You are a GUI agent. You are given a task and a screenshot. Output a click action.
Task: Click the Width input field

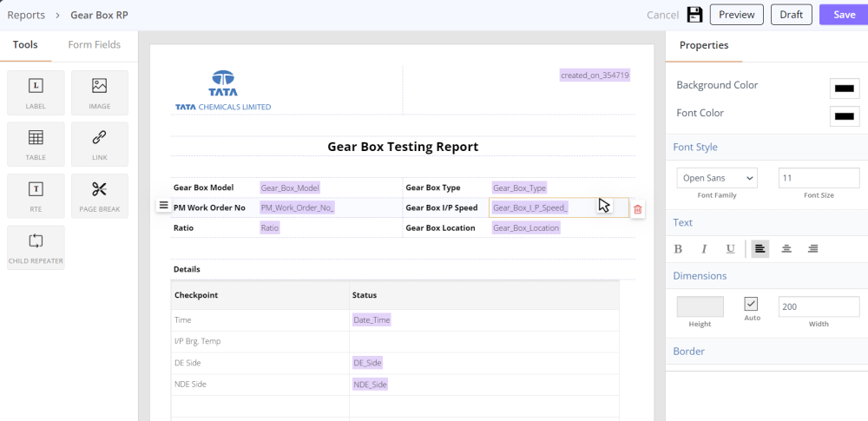tap(819, 306)
